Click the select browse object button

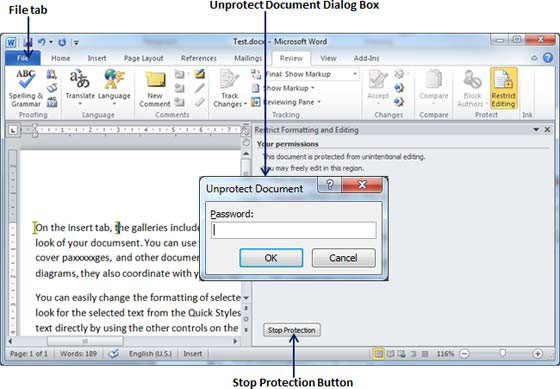246,319
